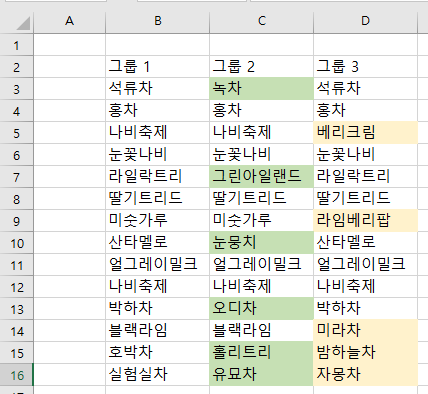The image size is (428, 394).
Task: Select row 5 header
Action: (16, 133)
